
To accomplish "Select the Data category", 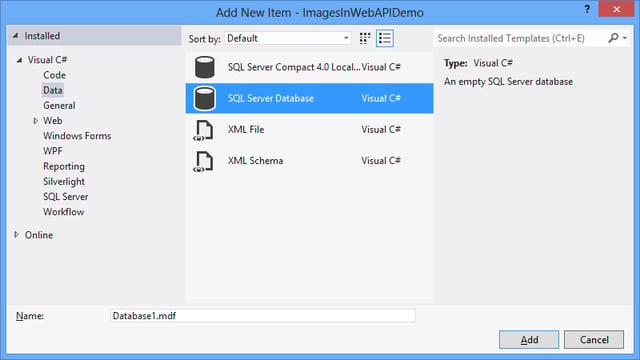I will point(53,90).
